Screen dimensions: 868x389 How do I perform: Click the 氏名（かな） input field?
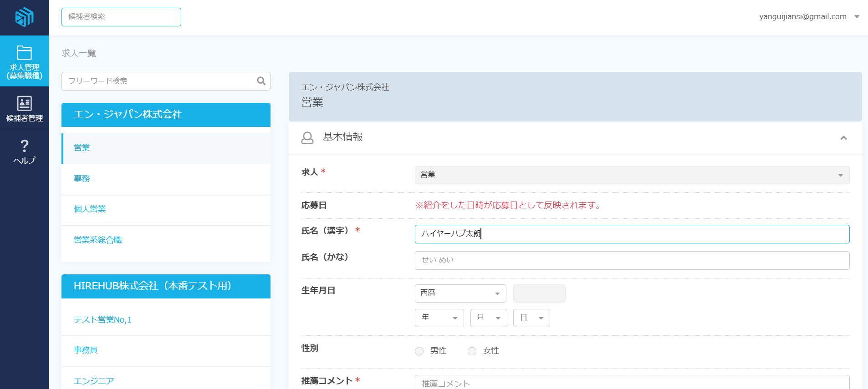[632, 260]
